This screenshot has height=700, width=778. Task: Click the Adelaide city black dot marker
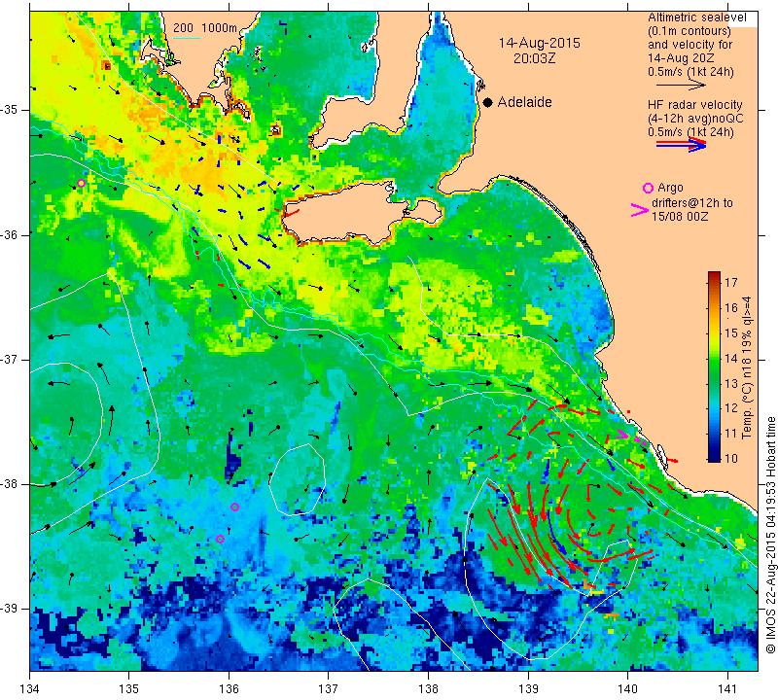pyautogui.click(x=488, y=103)
